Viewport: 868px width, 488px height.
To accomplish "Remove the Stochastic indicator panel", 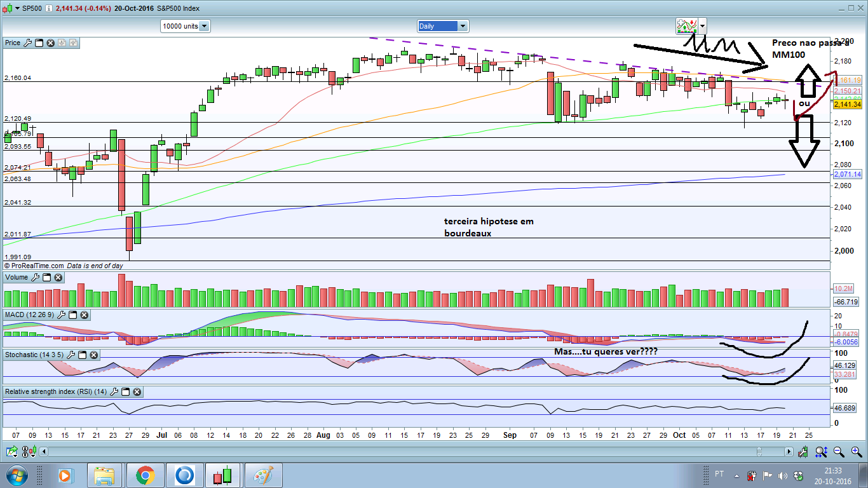I will (94, 355).
